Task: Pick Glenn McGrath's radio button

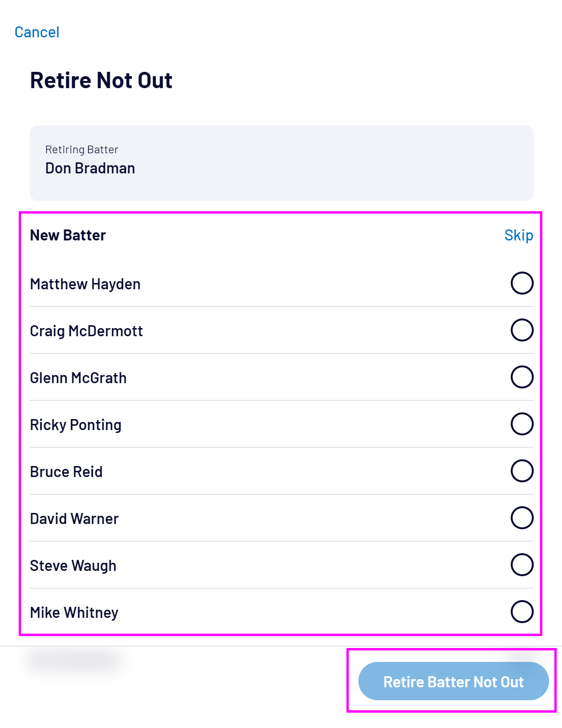Action: tap(522, 377)
